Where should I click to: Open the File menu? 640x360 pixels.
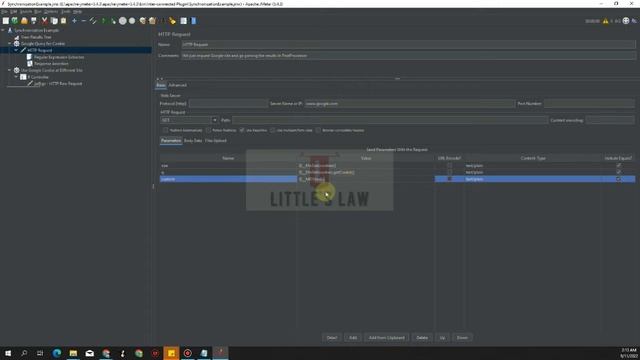(4, 12)
